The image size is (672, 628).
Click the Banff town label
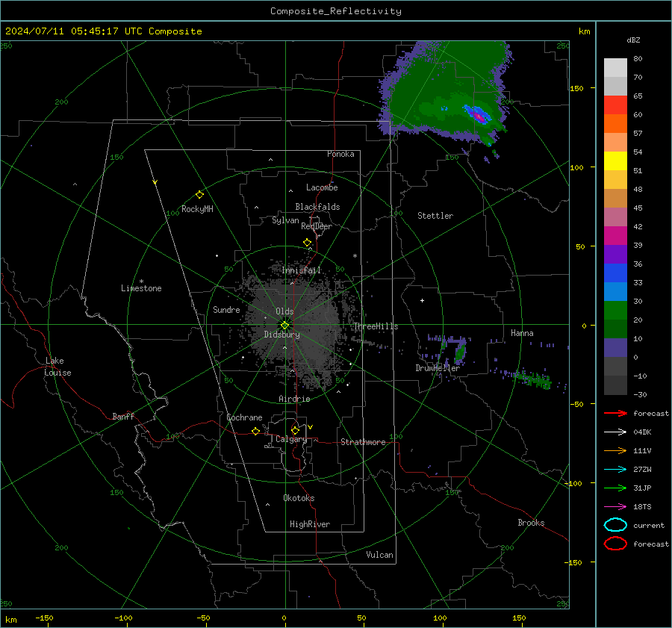pyautogui.click(x=123, y=416)
